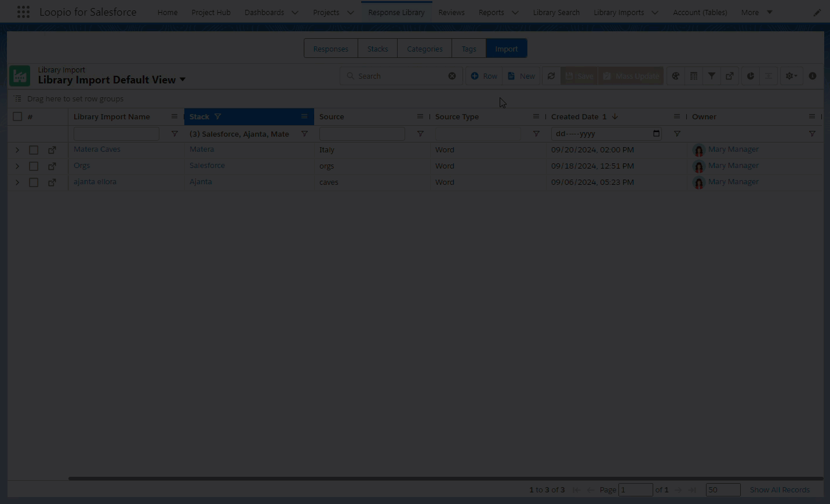The width and height of the screenshot is (830, 504).
Task: Open Library Search navigation item
Action: pyautogui.click(x=556, y=12)
